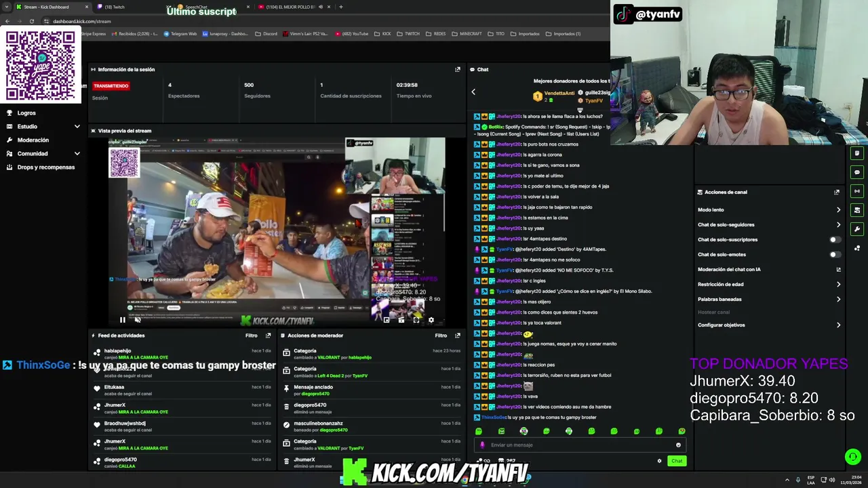Pop out the Acciones de canal panel
Viewport: 868px width, 488px height.
(x=837, y=192)
